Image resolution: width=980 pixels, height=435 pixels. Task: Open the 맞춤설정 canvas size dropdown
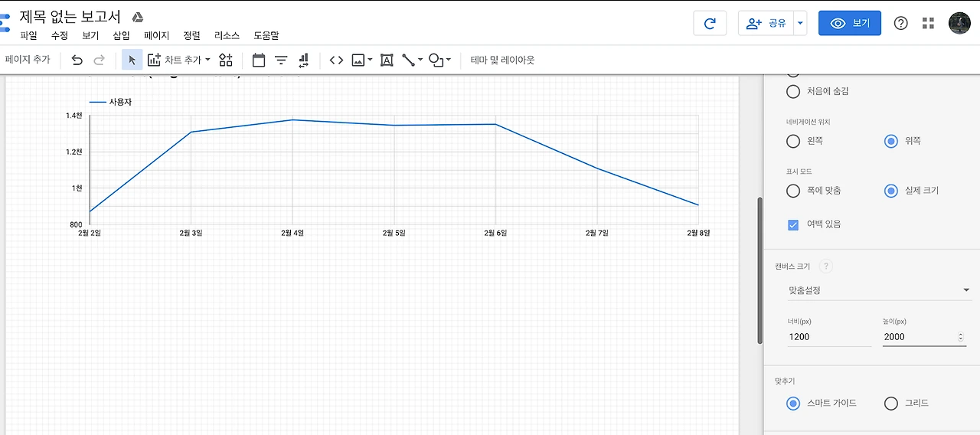(879, 290)
